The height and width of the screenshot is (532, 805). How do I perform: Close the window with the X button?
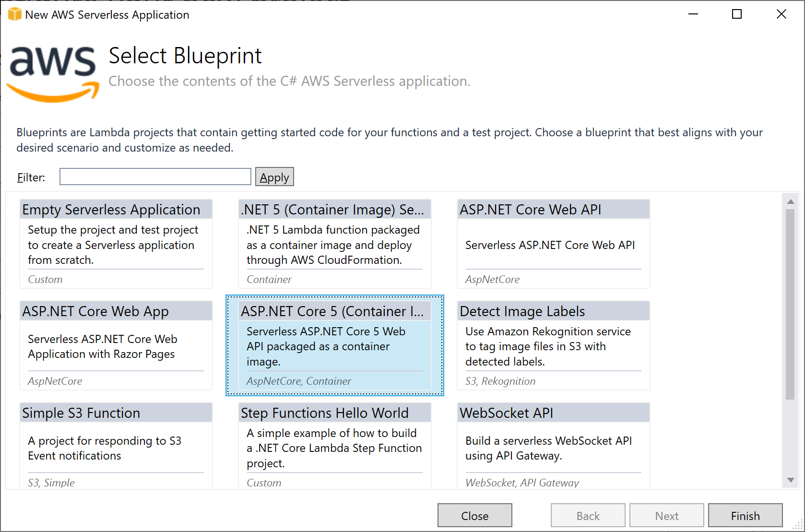pos(781,14)
